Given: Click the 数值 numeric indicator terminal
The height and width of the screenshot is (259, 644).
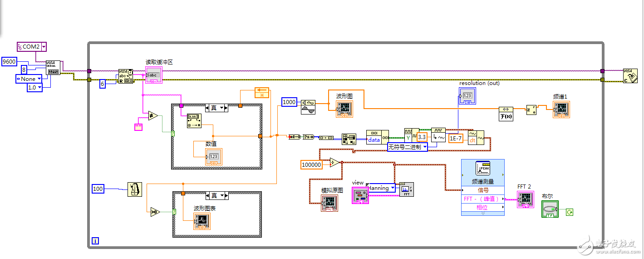Looking at the screenshot, I should tap(214, 156).
